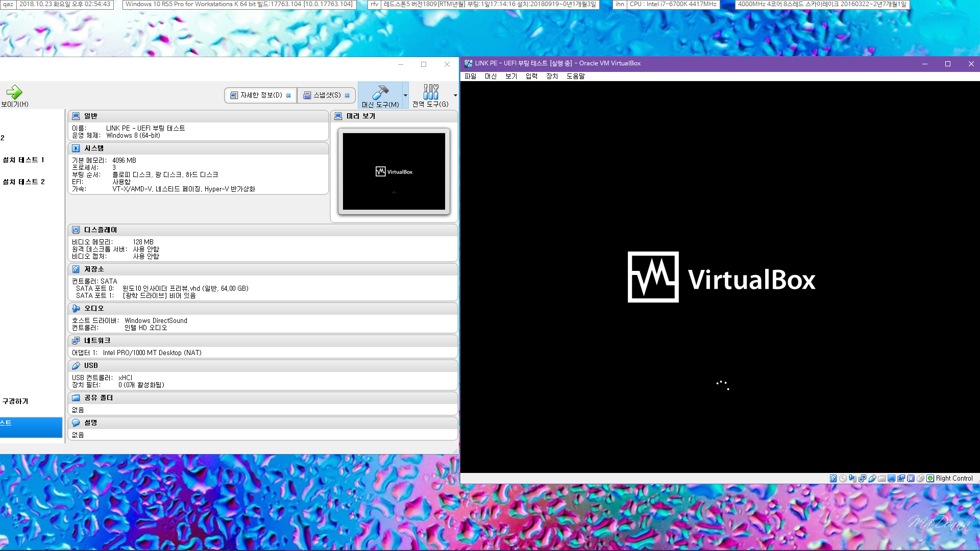Click the green Show (보이기) arrow icon
This screenshot has height=551, width=980.
click(14, 92)
